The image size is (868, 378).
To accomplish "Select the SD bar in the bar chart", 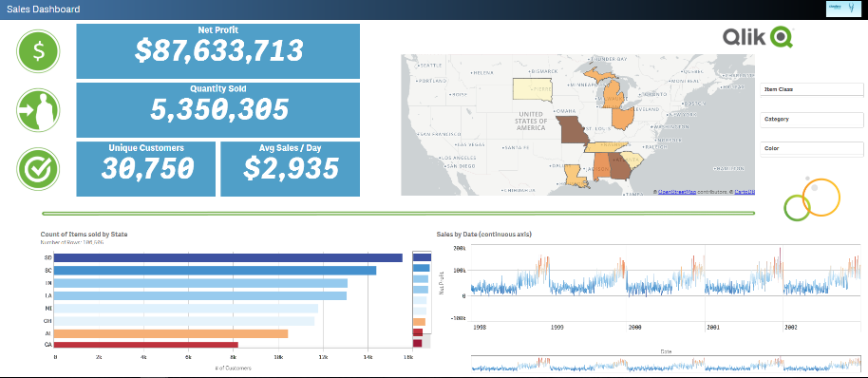I will 228,258.
